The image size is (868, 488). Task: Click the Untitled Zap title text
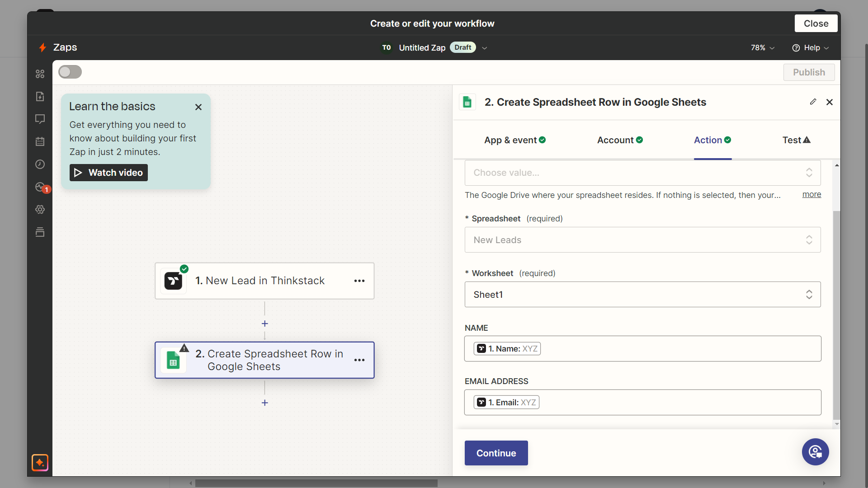pos(422,48)
